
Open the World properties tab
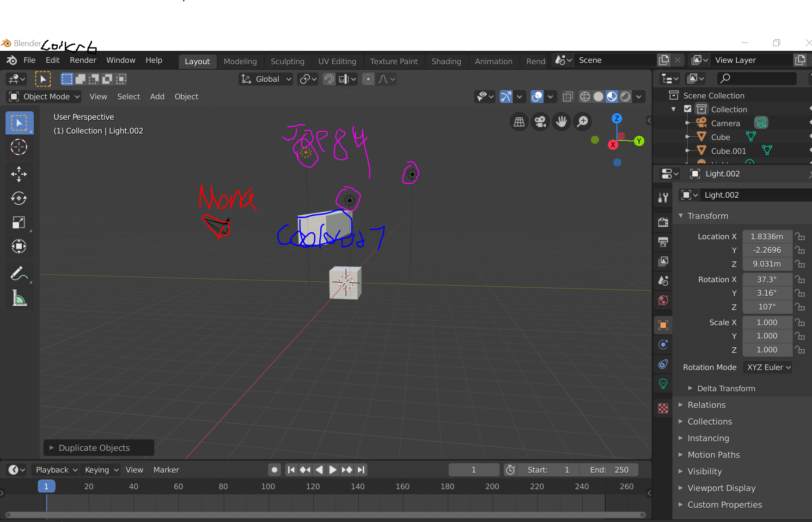(663, 300)
